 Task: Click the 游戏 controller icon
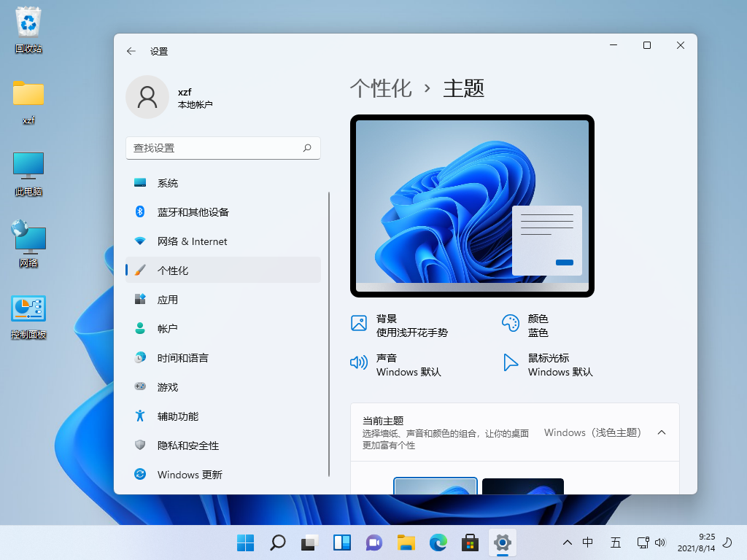[x=140, y=386]
